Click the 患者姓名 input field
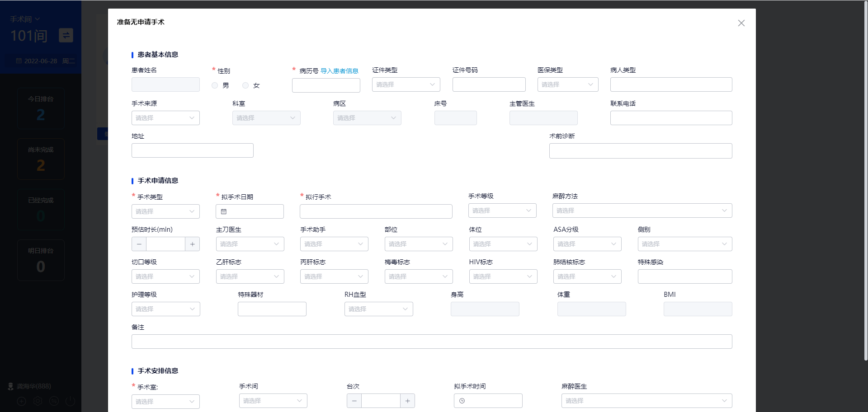This screenshot has width=868, height=412. 165,84
